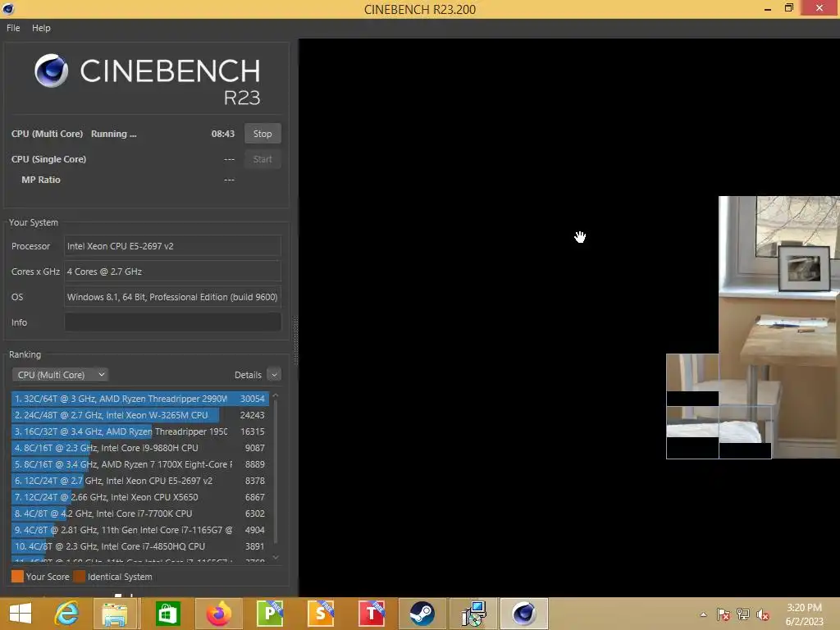Show hidden tray icons arrow
840x630 pixels.
(703, 614)
